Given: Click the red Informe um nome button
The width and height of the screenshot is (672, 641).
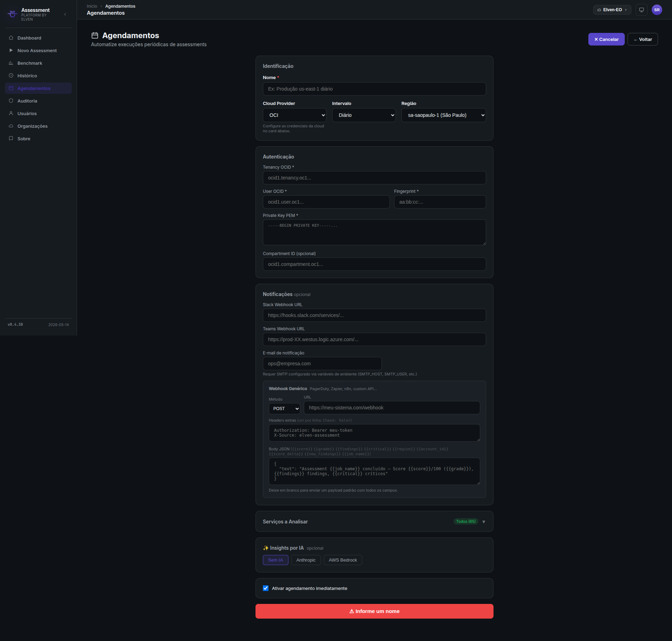Looking at the screenshot, I should tap(374, 611).
